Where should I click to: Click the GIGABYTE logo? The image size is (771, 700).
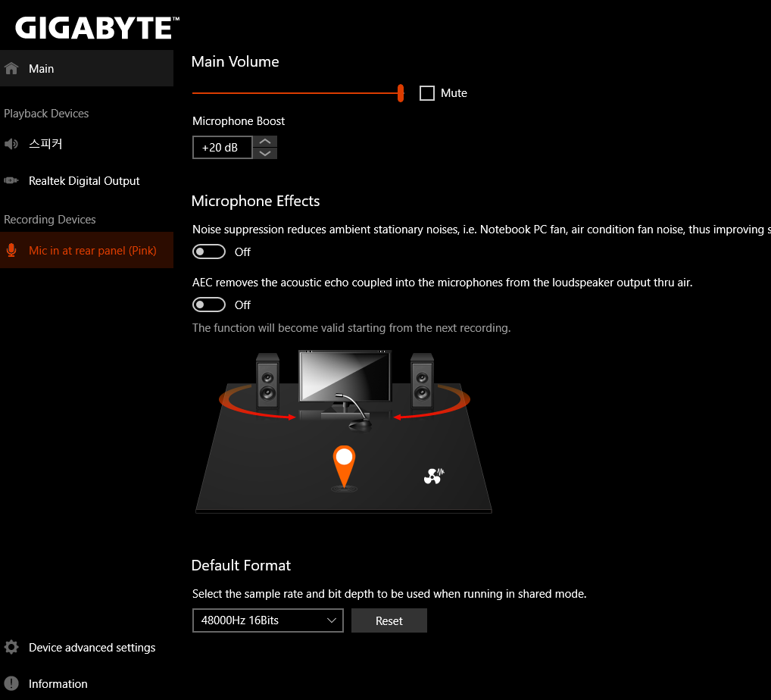[98, 27]
